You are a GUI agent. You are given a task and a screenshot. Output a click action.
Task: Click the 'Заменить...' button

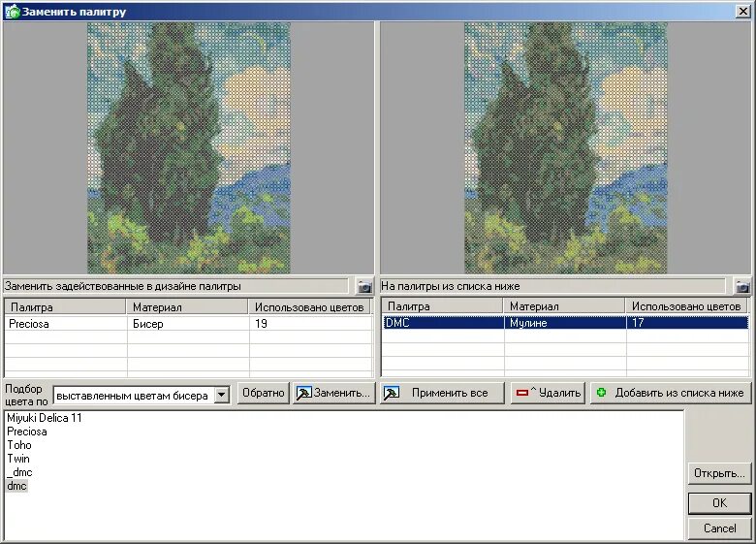pos(333,393)
